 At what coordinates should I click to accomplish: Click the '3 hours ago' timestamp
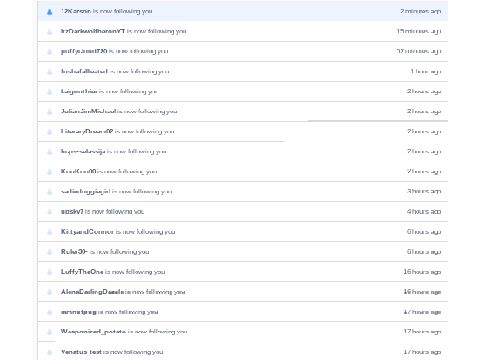pyautogui.click(x=424, y=191)
